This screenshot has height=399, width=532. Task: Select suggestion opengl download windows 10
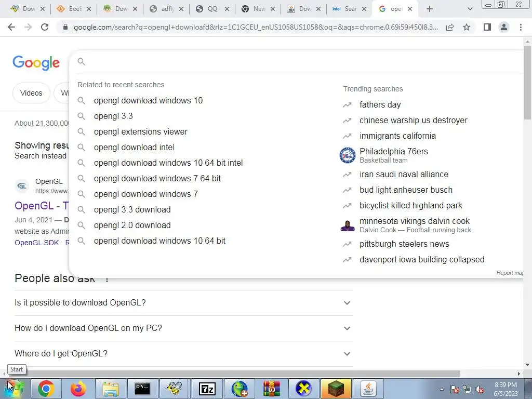(148, 100)
